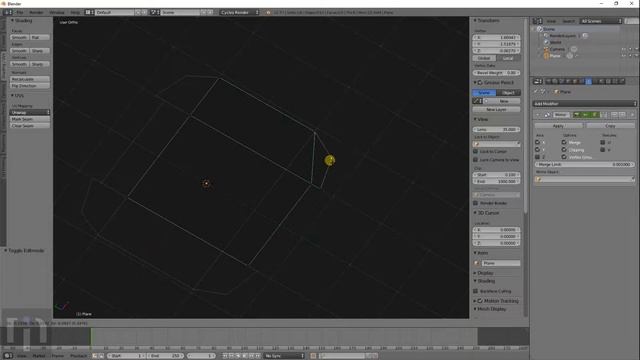Adjust the Merge Limit value
Screen dimensions: 640x360
coord(584,164)
